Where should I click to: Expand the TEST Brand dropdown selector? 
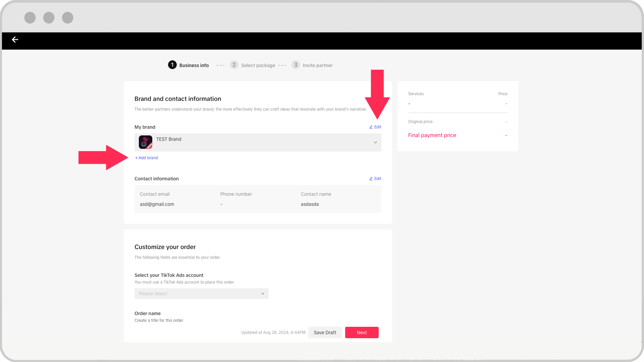(376, 142)
